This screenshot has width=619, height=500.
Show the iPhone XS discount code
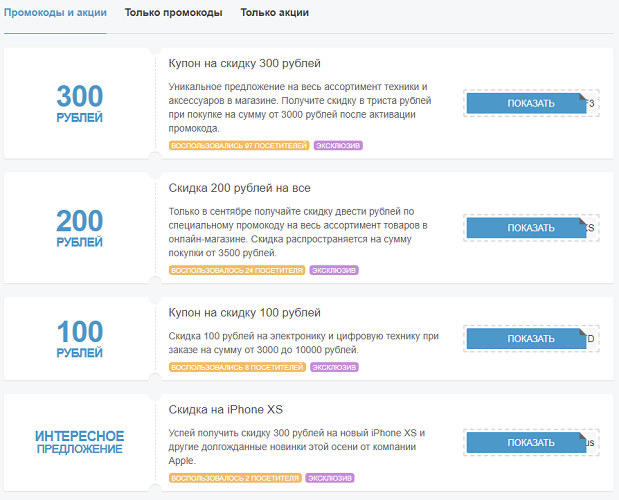(525, 442)
